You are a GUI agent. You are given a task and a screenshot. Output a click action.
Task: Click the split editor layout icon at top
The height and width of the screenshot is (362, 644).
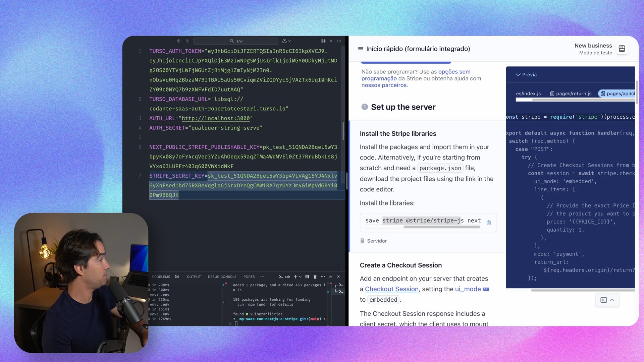click(x=323, y=41)
